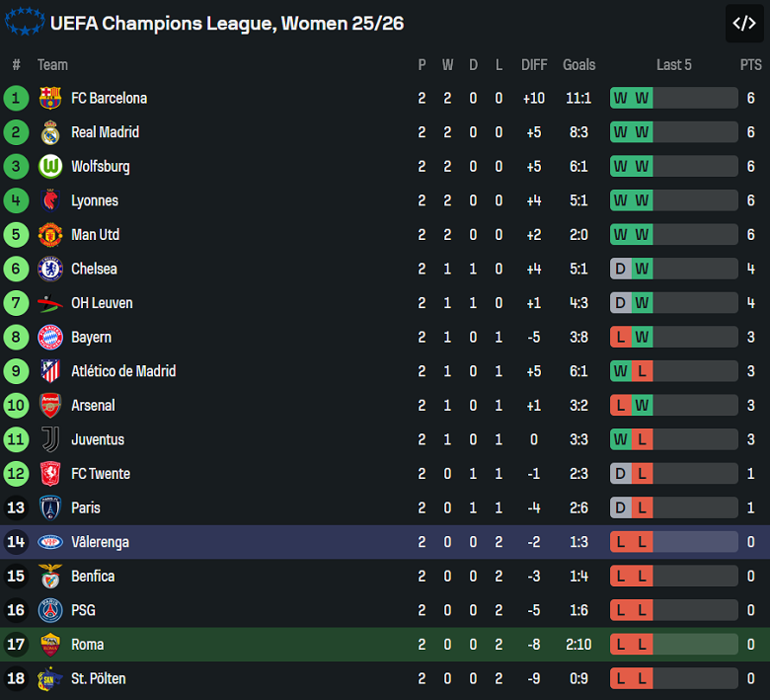Click the UEFA Champions League stars logo
This screenshot has height=700, width=770.
click(x=24, y=22)
